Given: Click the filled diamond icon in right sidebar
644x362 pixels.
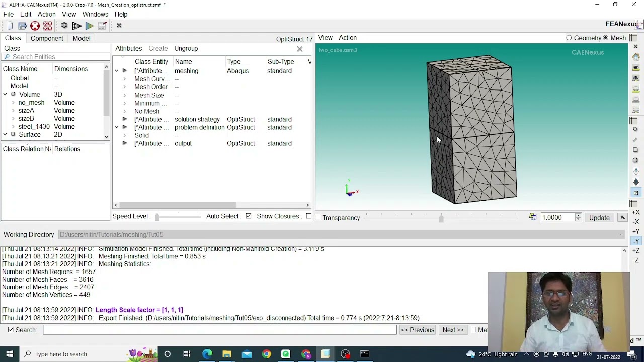Looking at the screenshot, I should click(x=636, y=182).
